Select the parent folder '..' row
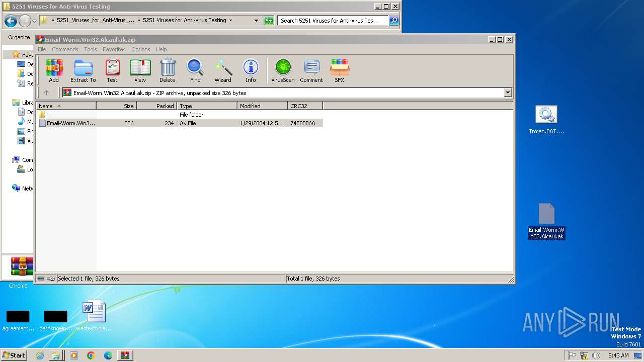The image size is (644, 362). [180, 115]
